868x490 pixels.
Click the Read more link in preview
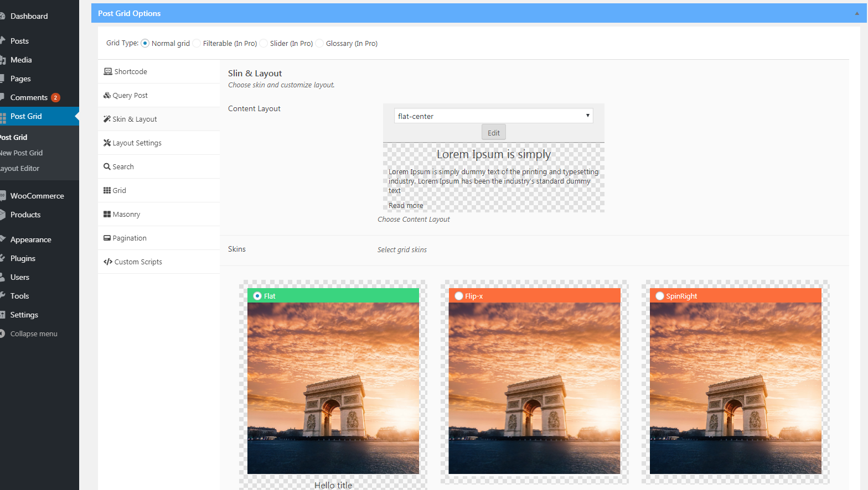[x=406, y=205]
